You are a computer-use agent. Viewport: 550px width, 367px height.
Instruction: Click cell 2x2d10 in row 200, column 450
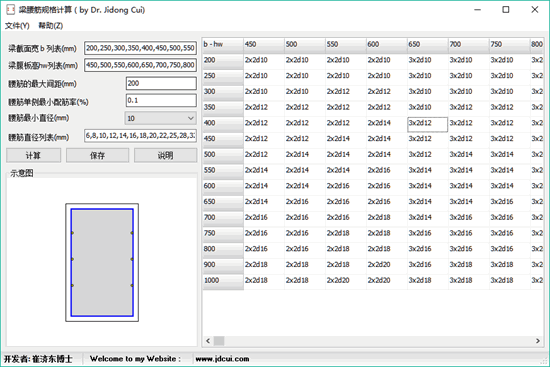tap(264, 61)
